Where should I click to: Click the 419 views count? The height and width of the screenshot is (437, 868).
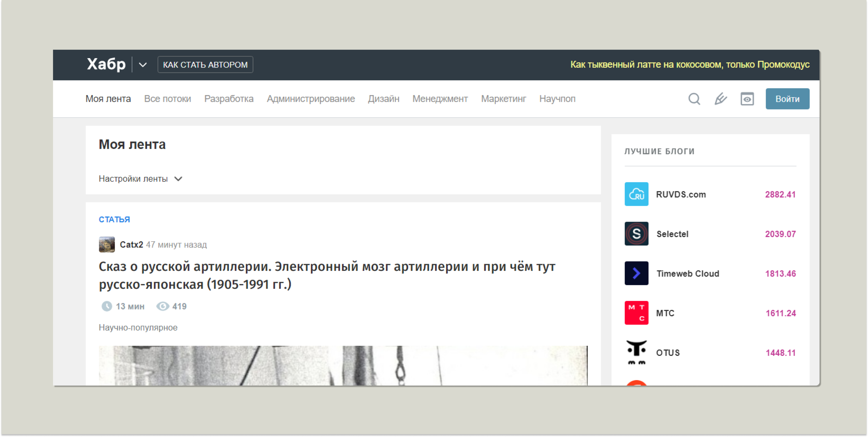tap(179, 306)
